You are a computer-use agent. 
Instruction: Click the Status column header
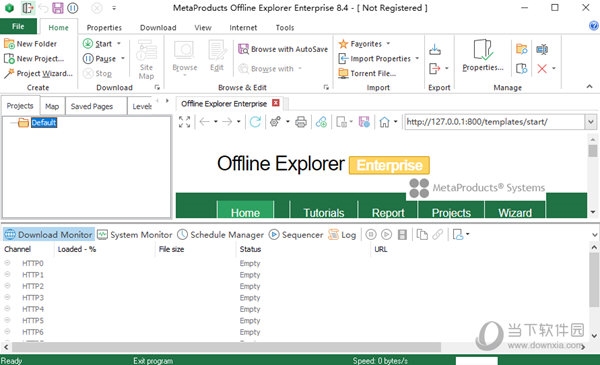250,249
